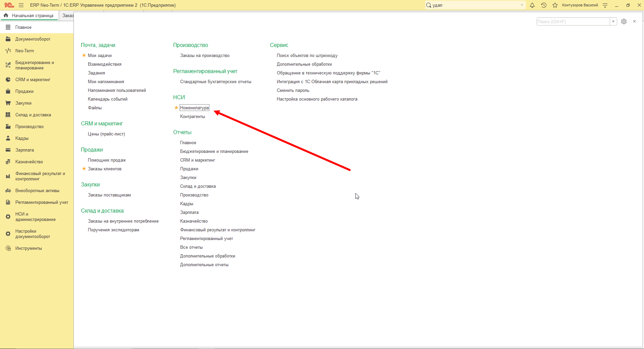This screenshot has height=349, width=644.
Task: Open Цены (прайс-лист) link
Action: [x=106, y=134]
